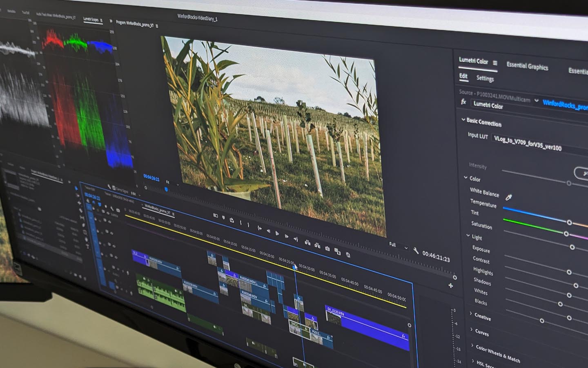Open the Settings tab in Lumetri Color
This screenshot has height=368, width=588.
(x=486, y=79)
